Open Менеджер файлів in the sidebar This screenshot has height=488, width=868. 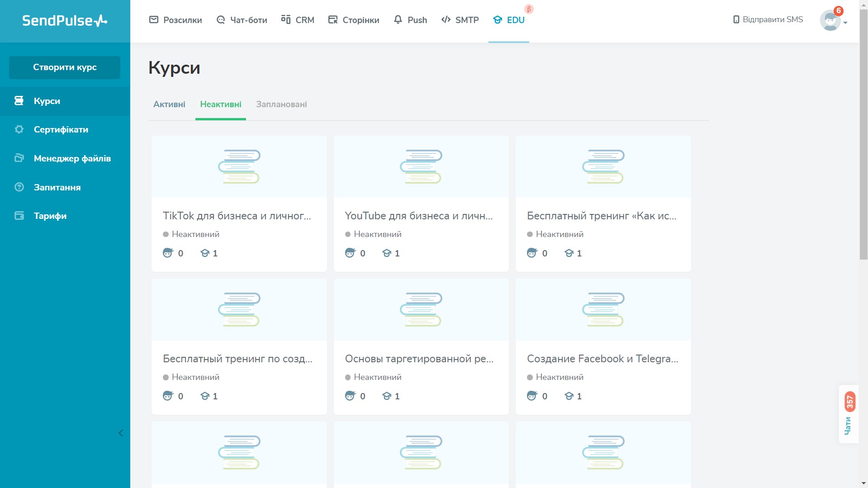pyautogui.click(x=19, y=158)
